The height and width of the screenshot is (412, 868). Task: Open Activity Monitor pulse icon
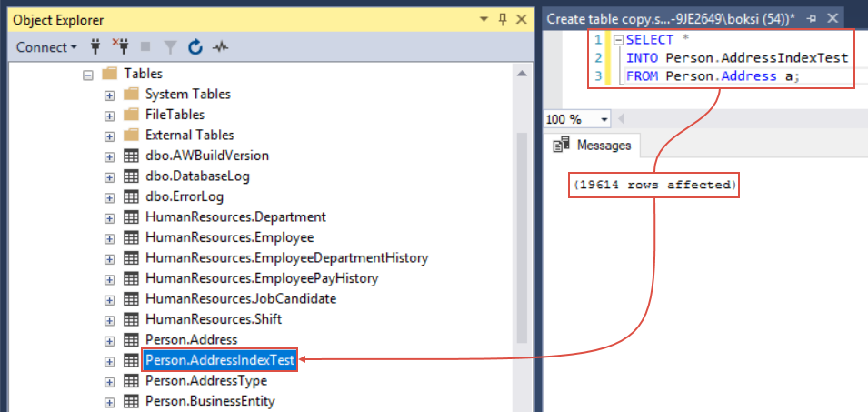[220, 47]
